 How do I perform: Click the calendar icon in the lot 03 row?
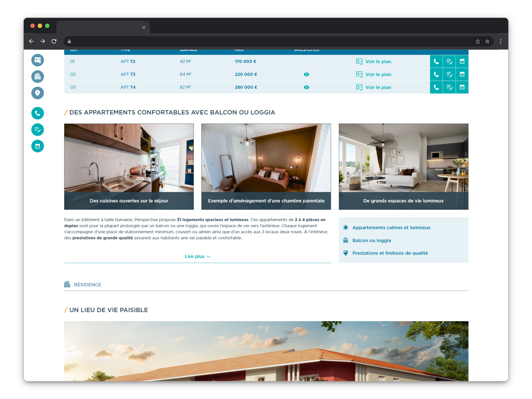click(462, 87)
